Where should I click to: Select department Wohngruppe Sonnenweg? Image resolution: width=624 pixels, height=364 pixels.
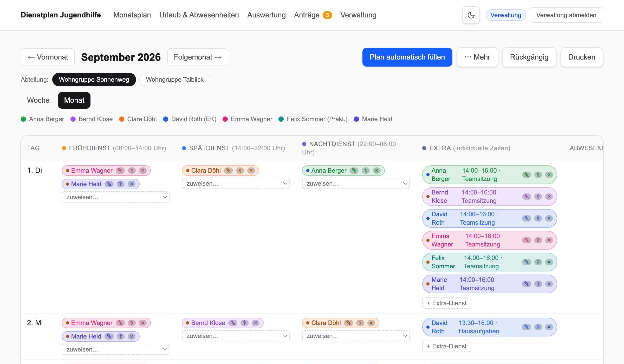pyautogui.click(x=94, y=80)
